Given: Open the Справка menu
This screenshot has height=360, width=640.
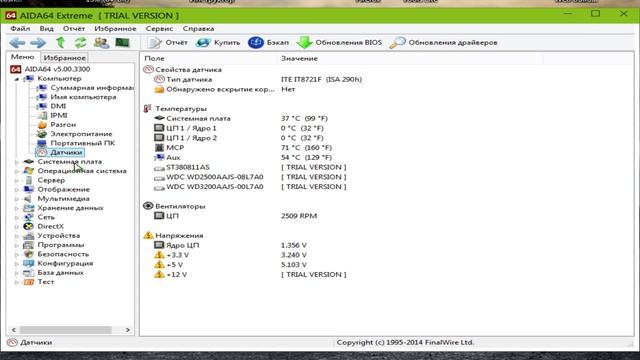Looking at the screenshot, I should (198, 29).
